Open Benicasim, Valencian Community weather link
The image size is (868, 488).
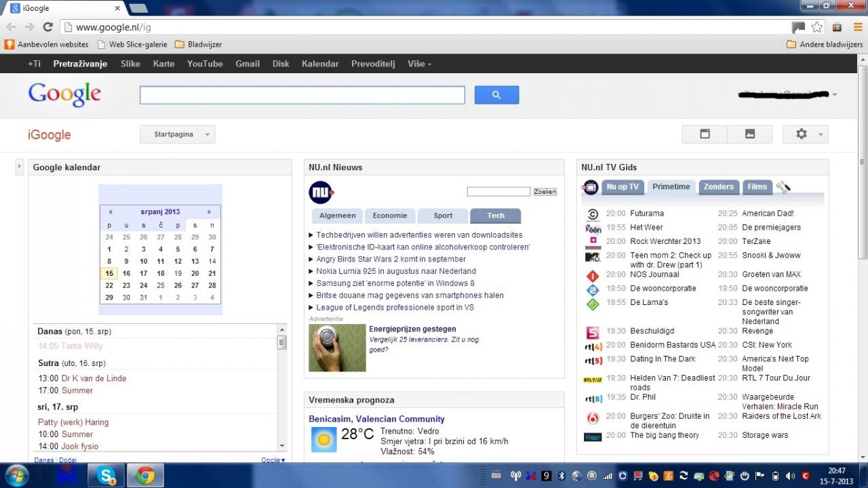376,419
